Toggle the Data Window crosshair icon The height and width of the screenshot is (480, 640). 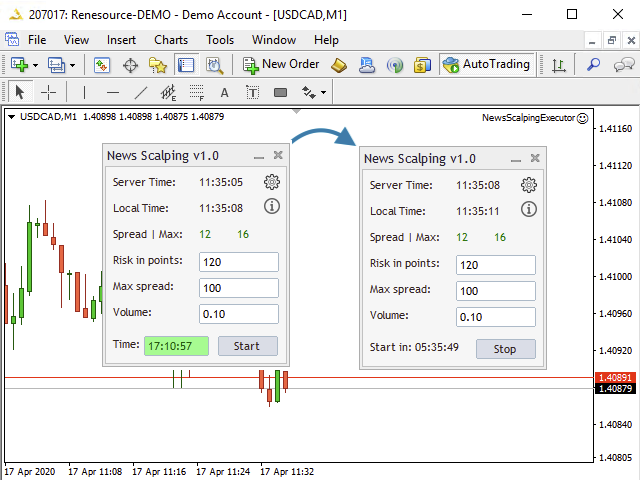coord(130,65)
